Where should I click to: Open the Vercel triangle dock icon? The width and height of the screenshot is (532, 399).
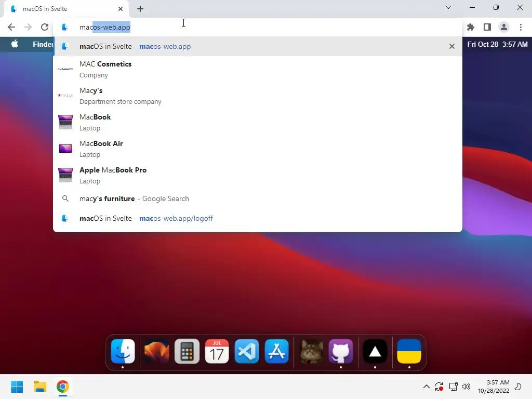point(375,351)
